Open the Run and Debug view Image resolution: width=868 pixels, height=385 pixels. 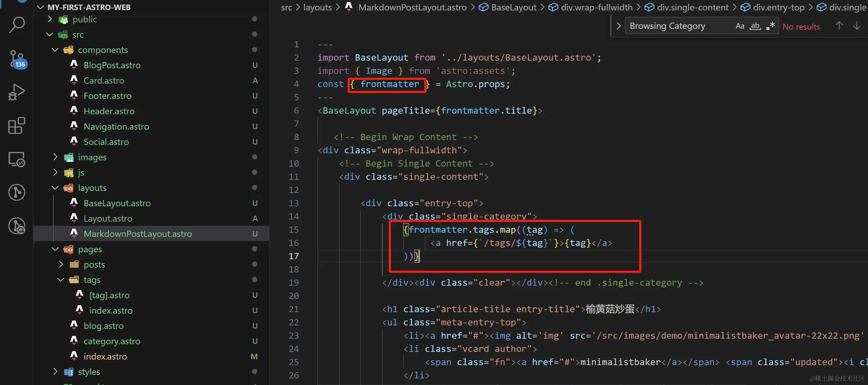[16, 92]
